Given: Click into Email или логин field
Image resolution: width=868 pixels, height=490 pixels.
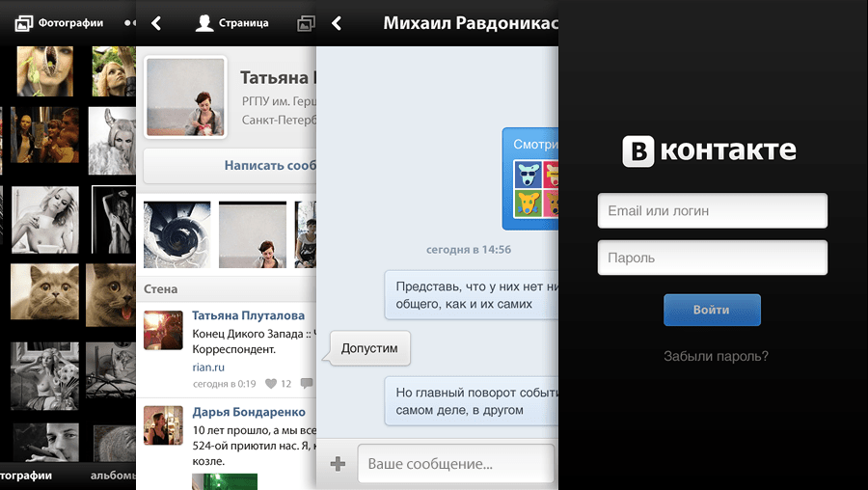Looking at the screenshot, I should click(713, 210).
